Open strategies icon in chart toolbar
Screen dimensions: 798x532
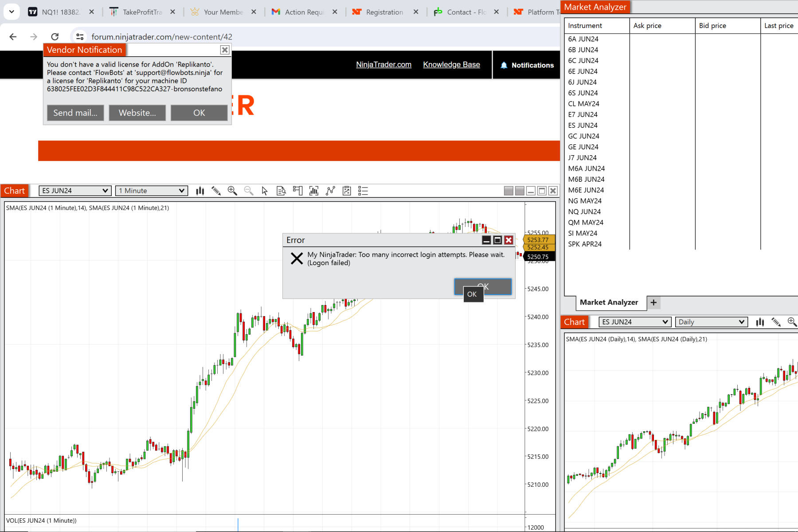(347, 191)
